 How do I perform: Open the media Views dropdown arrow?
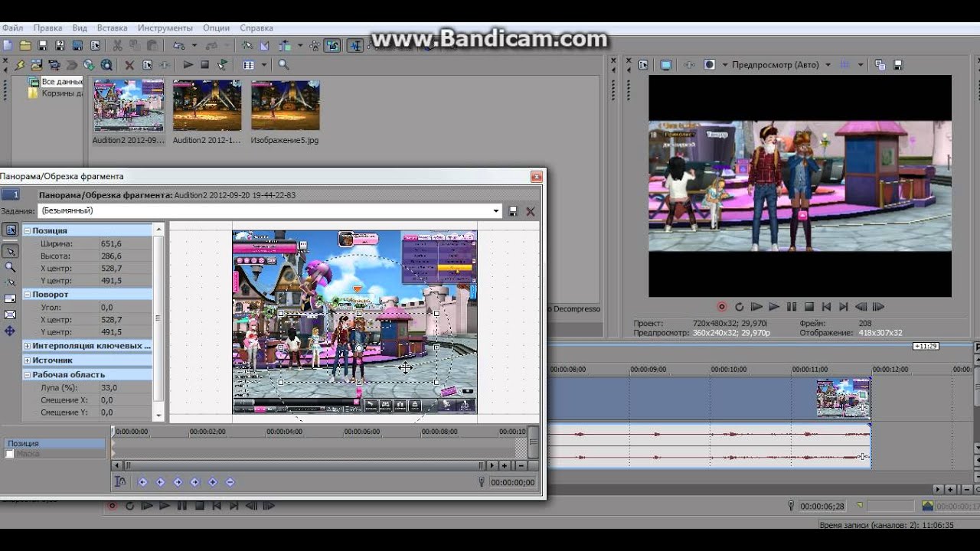pyautogui.click(x=263, y=65)
